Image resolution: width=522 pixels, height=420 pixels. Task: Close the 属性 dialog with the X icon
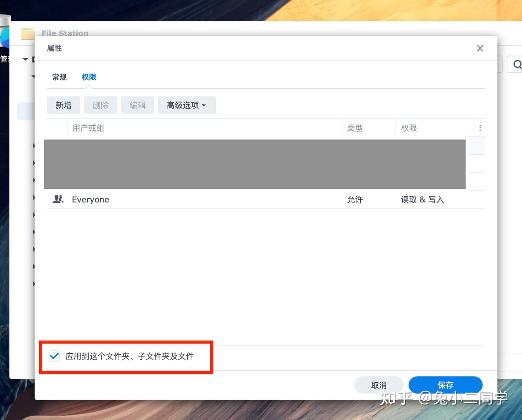tap(480, 48)
